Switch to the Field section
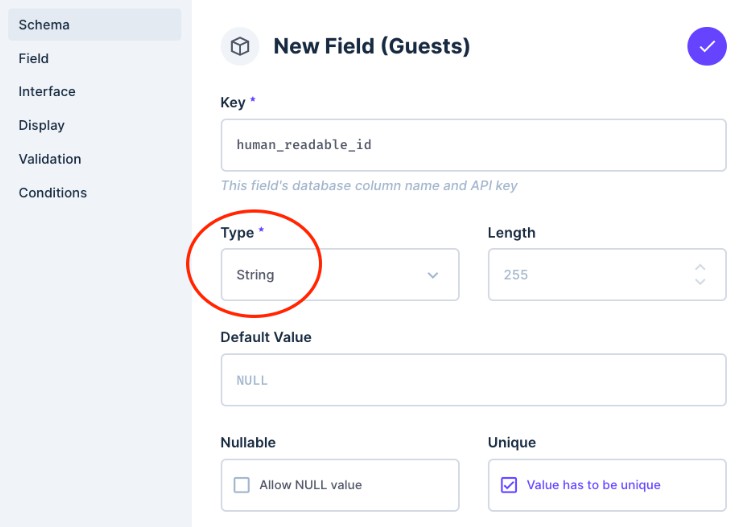The height and width of the screenshot is (527, 749). pyautogui.click(x=34, y=58)
